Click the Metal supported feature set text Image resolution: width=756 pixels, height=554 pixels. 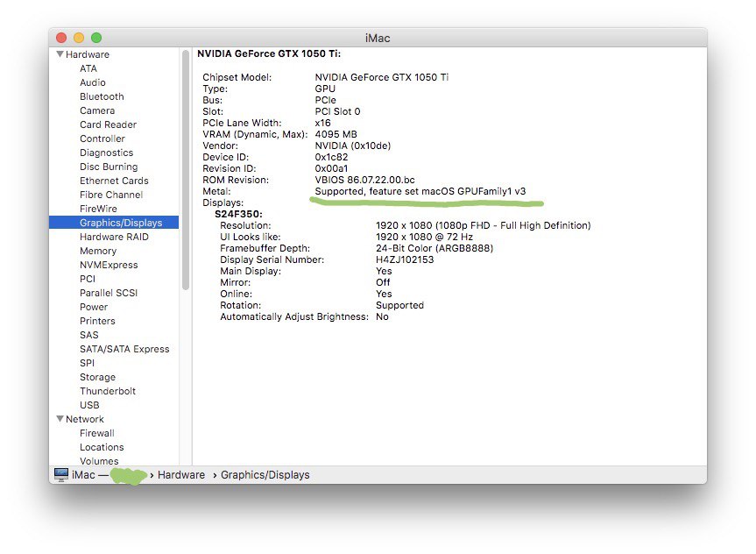420,191
